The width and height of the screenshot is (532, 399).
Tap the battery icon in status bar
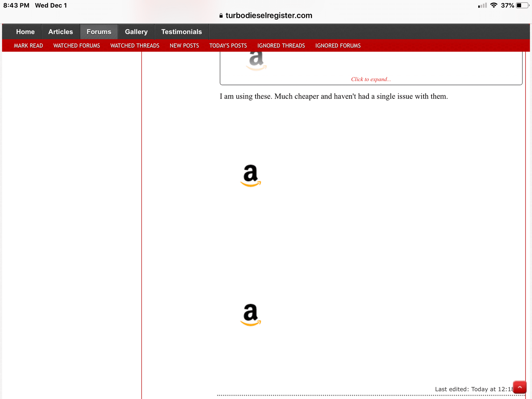coord(522,5)
